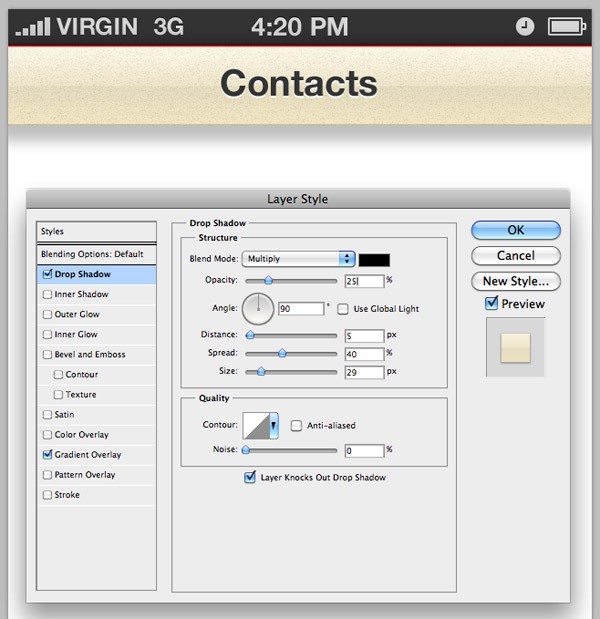
Task: Click the style preview thumbnail
Action: pyautogui.click(x=515, y=346)
